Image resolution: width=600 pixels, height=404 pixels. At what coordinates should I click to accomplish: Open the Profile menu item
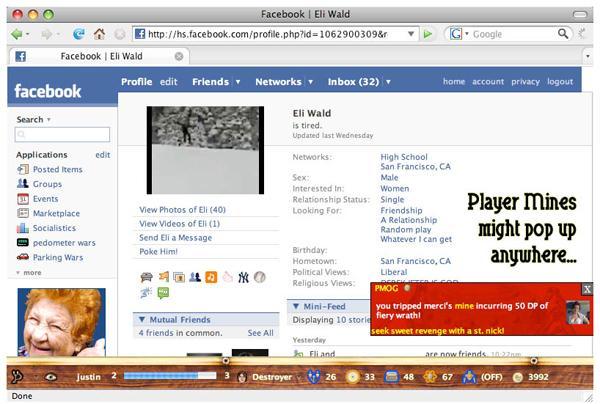coord(137,82)
